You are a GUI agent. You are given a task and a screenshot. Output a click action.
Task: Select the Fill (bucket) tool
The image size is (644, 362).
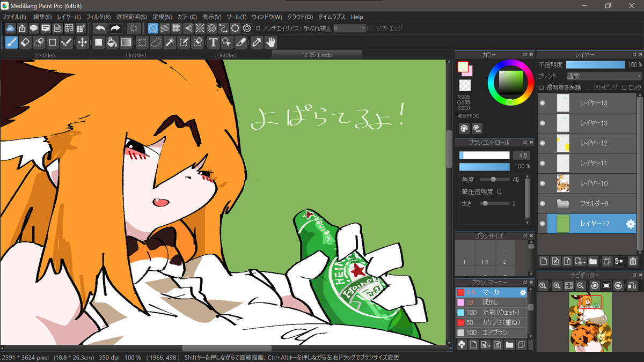coord(112,42)
